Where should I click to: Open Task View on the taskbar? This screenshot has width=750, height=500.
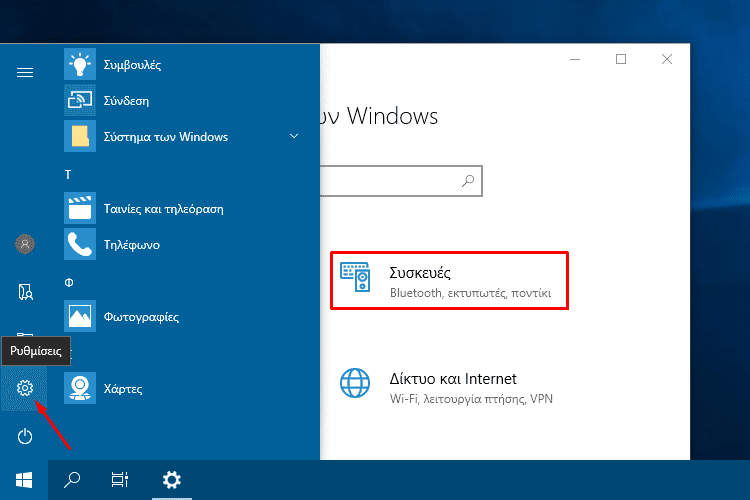(x=120, y=480)
